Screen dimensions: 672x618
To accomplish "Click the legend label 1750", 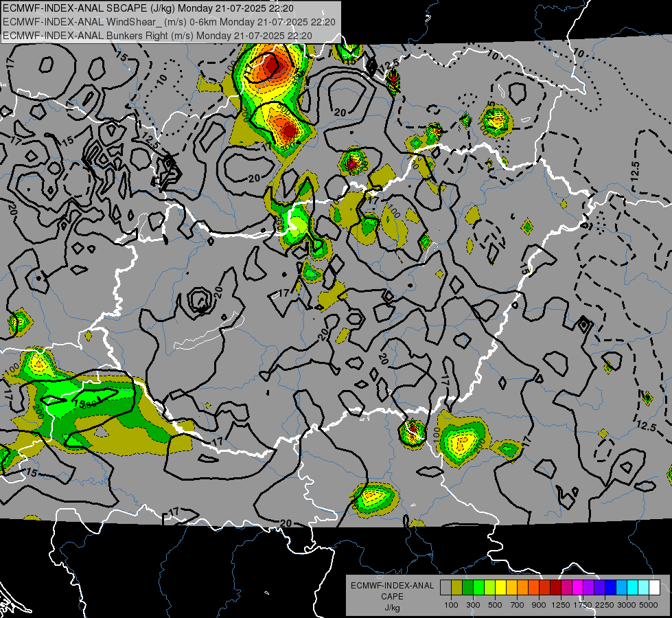I will click(583, 605).
